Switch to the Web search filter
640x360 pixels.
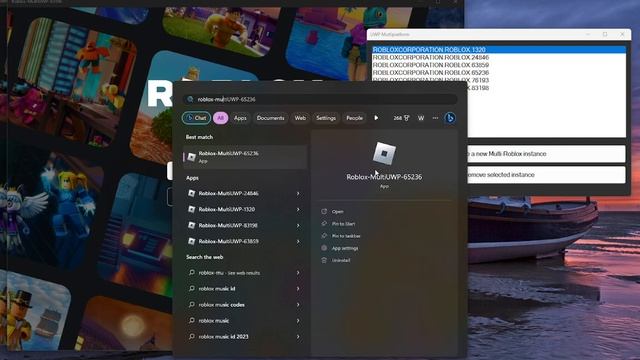coord(300,118)
